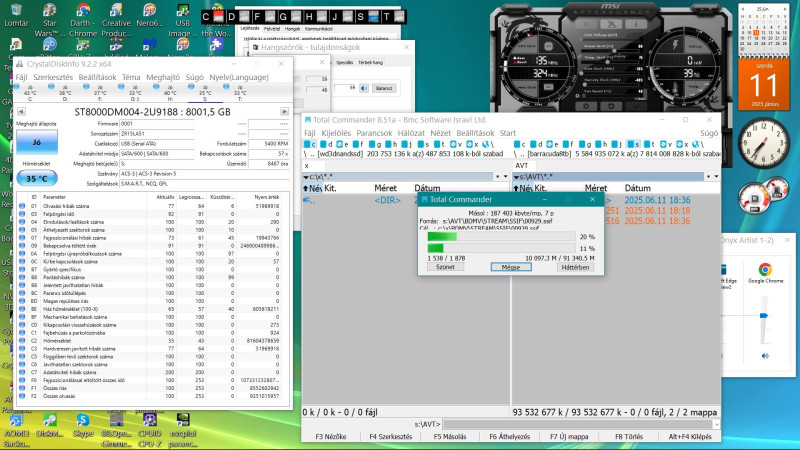
Task: Switch the right panel to drive t
Action: [649, 144]
